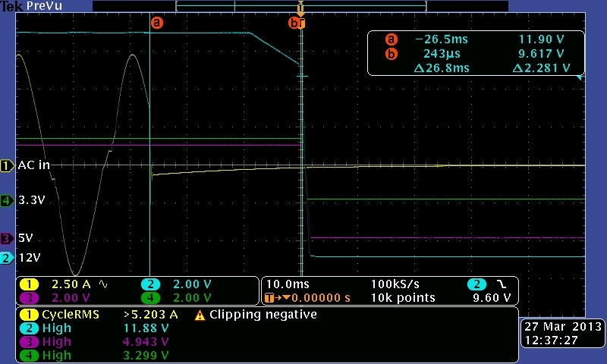Click the cursor "a" marker above the graticule
Image resolution: width=607 pixels, height=364 pixels.
[157, 23]
